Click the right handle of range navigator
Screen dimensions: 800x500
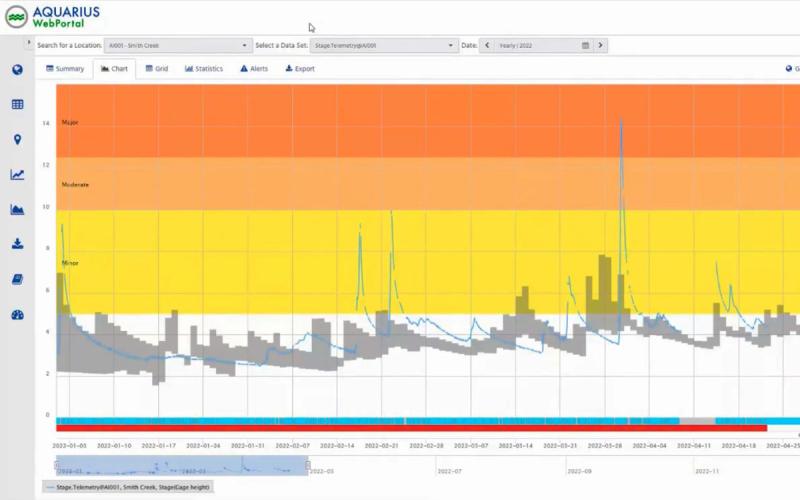tap(308, 465)
